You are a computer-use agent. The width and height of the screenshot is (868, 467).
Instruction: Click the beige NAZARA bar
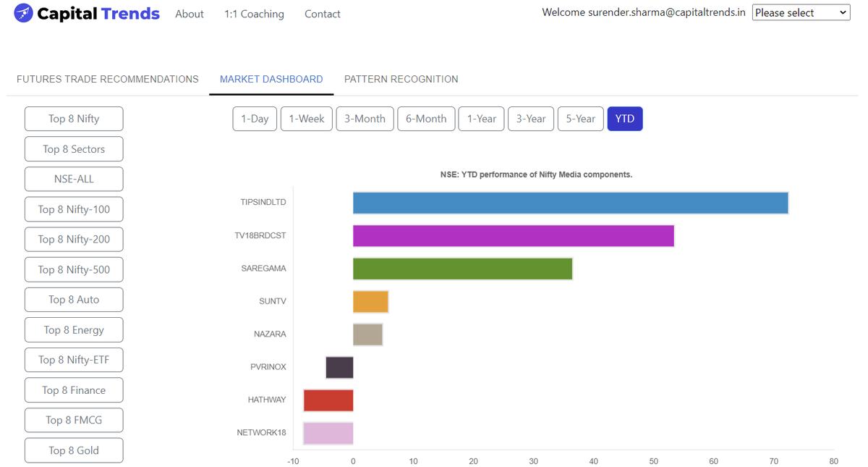coord(367,335)
